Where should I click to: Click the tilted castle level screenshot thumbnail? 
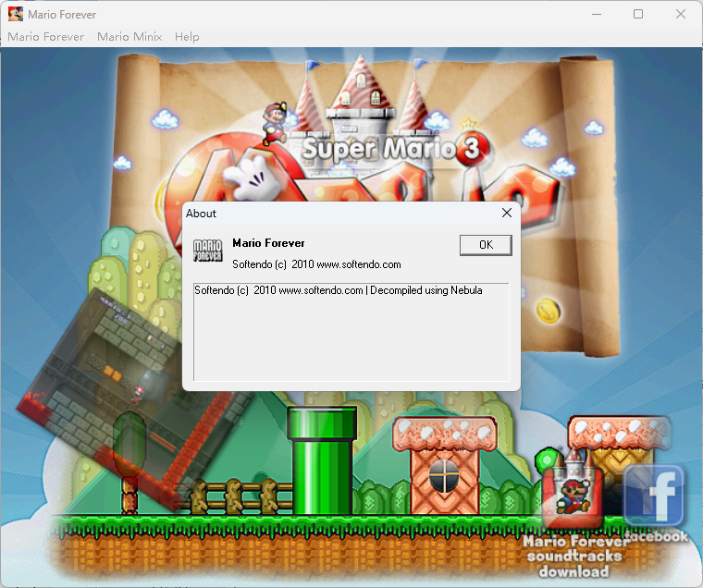(x=134, y=398)
